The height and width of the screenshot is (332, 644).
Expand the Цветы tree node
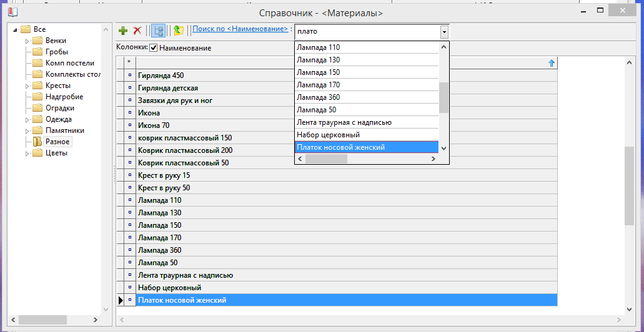point(27,154)
